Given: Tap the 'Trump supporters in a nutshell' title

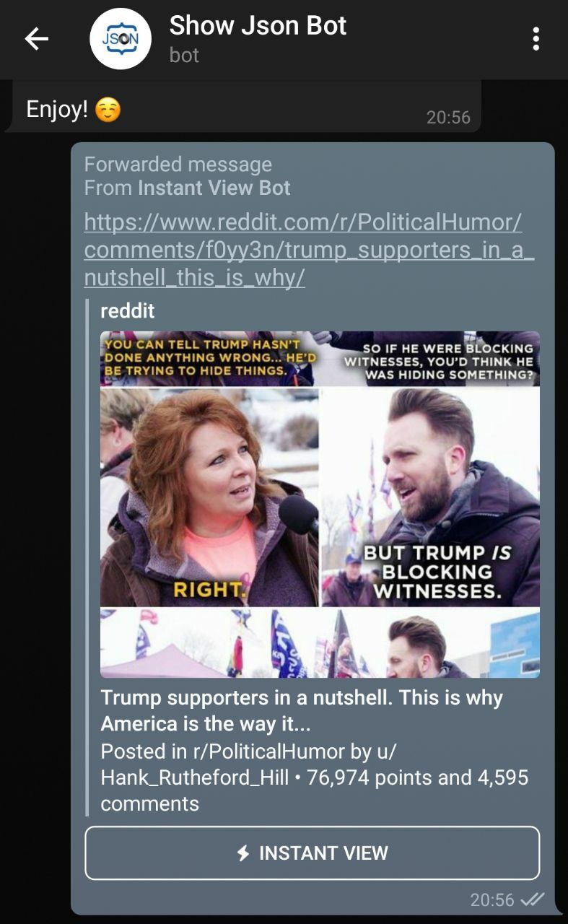Looking at the screenshot, I should [302, 711].
